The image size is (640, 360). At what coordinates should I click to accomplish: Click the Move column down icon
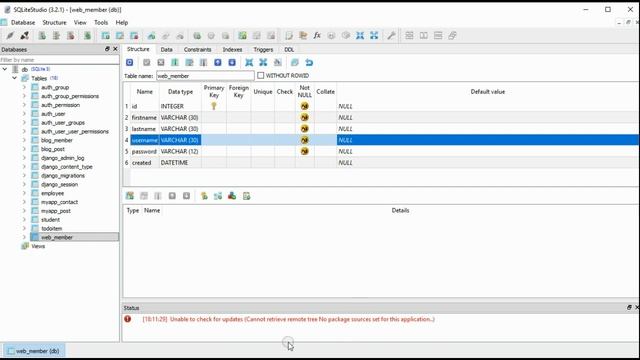click(232, 62)
